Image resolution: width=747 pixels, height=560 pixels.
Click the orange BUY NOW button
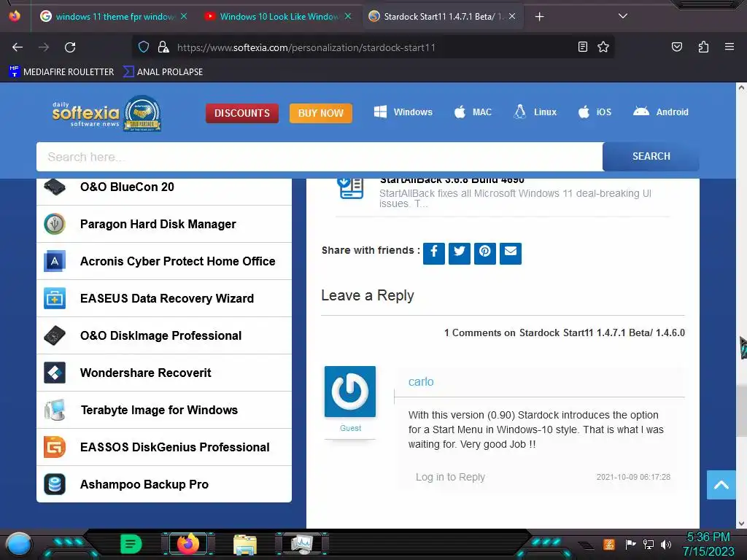[x=321, y=113]
